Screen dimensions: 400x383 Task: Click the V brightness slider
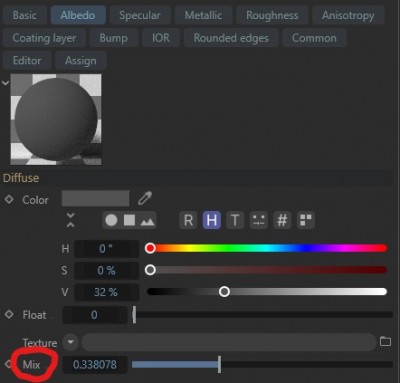pos(267,292)
